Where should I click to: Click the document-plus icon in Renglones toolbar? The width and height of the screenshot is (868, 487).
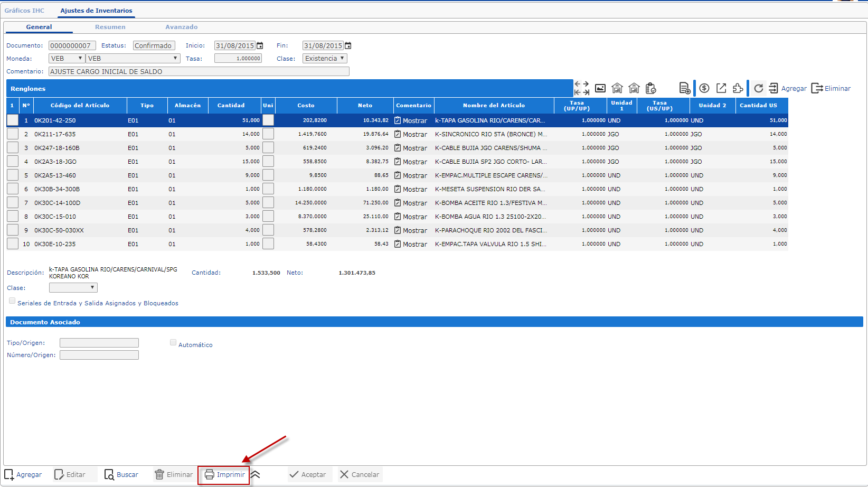click(x=685, y=88)
